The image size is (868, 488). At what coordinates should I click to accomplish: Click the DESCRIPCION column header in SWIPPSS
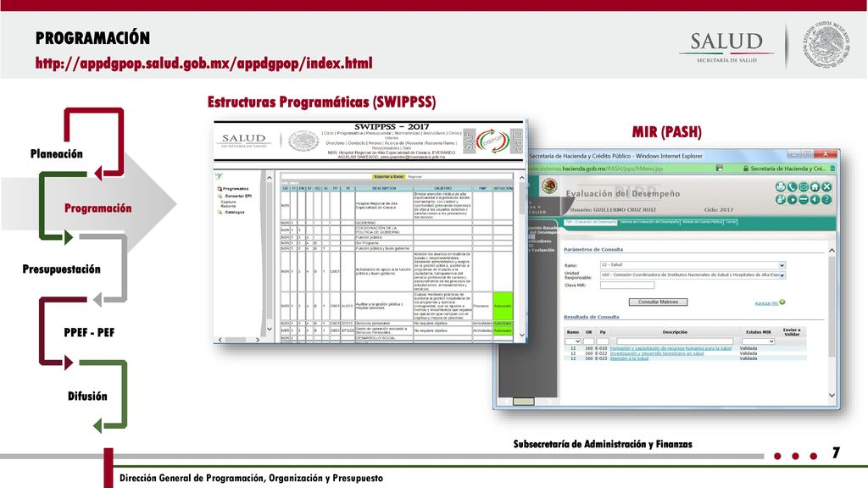[x=384, y=189]
